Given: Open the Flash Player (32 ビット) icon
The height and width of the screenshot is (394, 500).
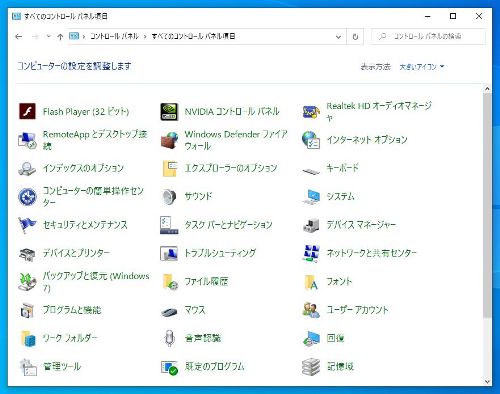Looking at the screenshot, I should pyautogui.click(x=27, y=111).
